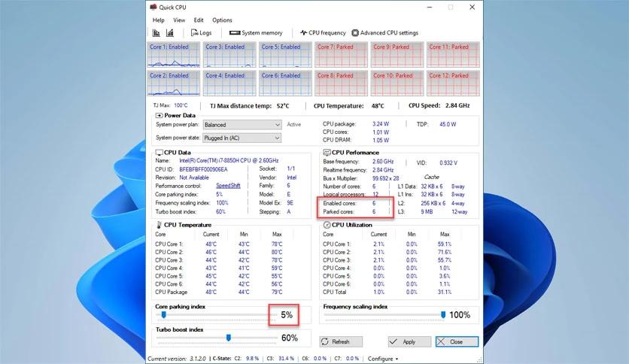Click the CPU name Intel Core i7-8850H text
Screen dimensions: 629x364
coord(229,160)
